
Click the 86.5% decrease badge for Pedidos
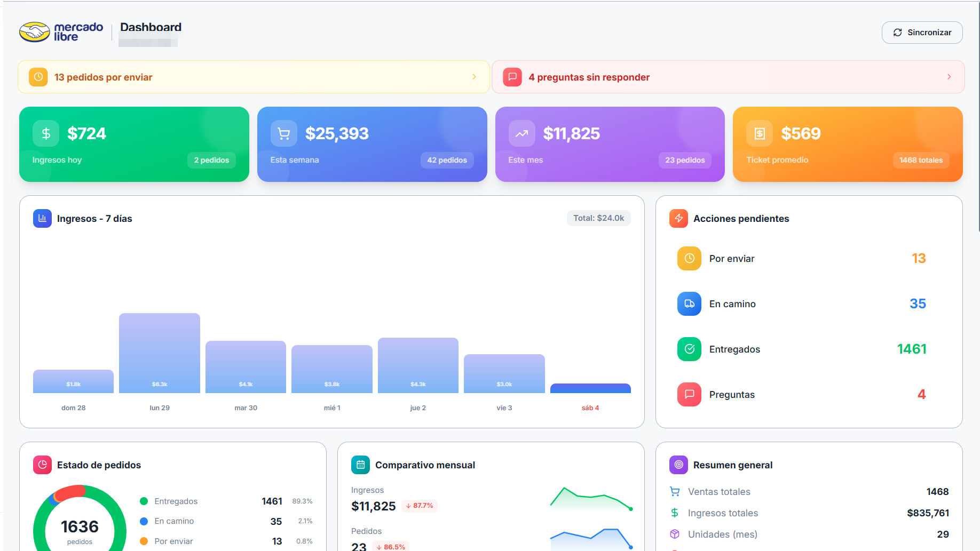click(x=391, y=546)
